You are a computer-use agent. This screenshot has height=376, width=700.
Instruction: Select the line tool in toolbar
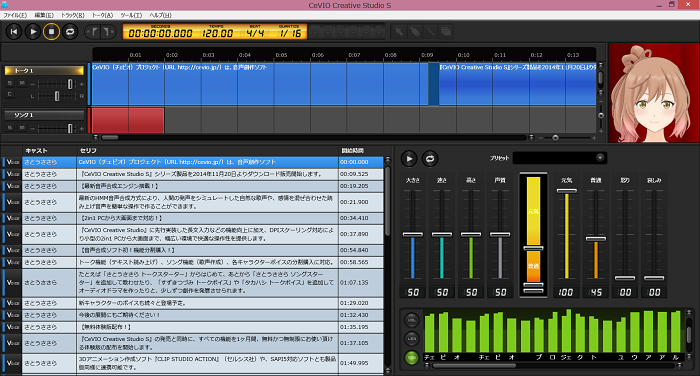pyautogui.click(x=430, y=32)
